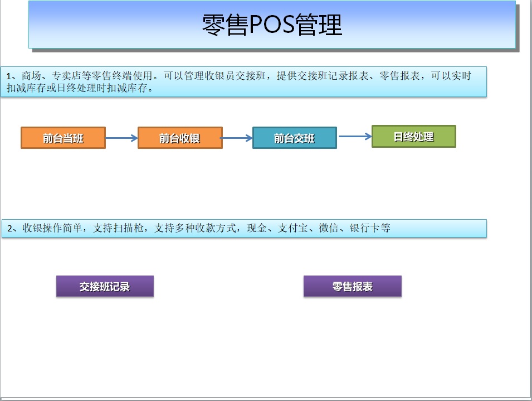Click the description text starting 1、商场、专卖店
The width and height of the screenshot is (532, 401).
(243, 82)
